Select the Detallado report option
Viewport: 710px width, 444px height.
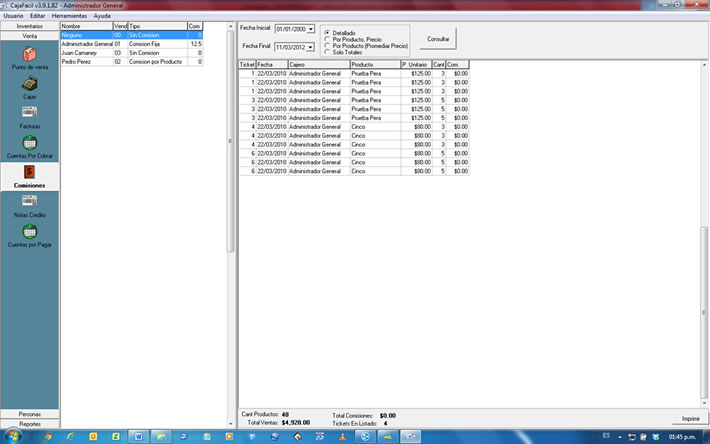click(x=326, y=33)
